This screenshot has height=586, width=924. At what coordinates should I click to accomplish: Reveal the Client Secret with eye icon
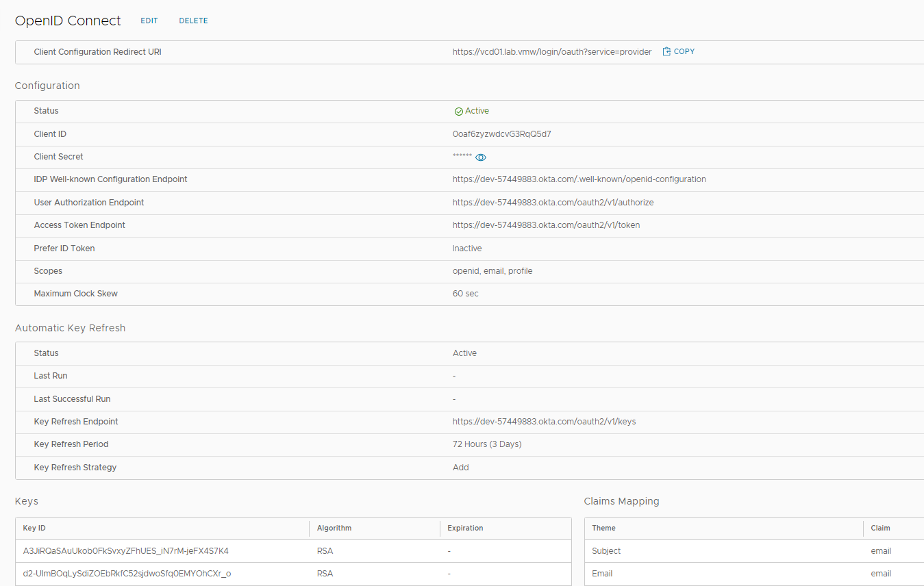point(481,157)
